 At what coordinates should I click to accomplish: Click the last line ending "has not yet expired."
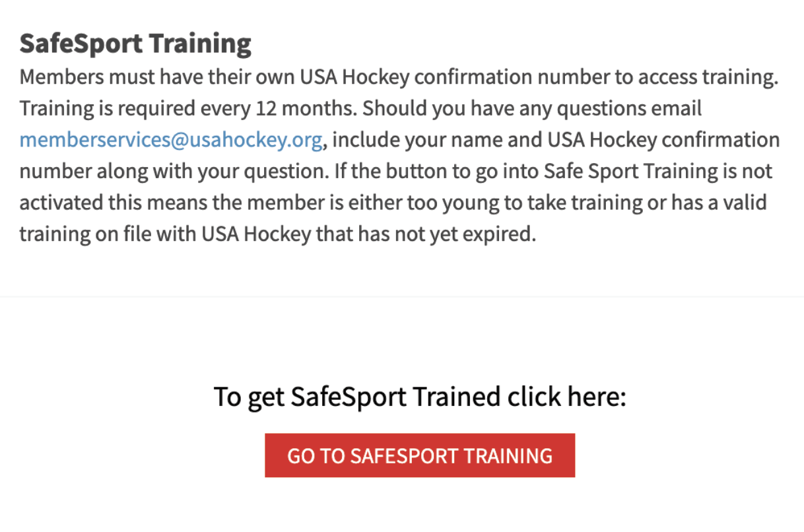pos(277,234)
